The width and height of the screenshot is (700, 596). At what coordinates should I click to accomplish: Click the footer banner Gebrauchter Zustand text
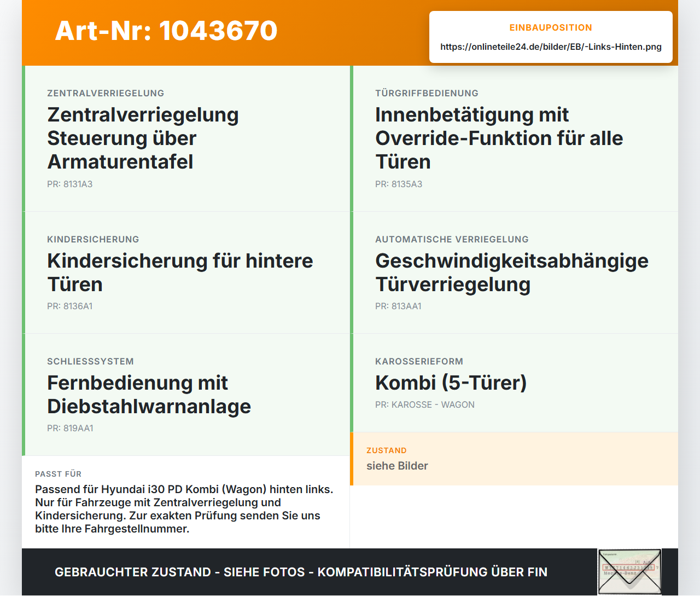[x=301, y=572]
